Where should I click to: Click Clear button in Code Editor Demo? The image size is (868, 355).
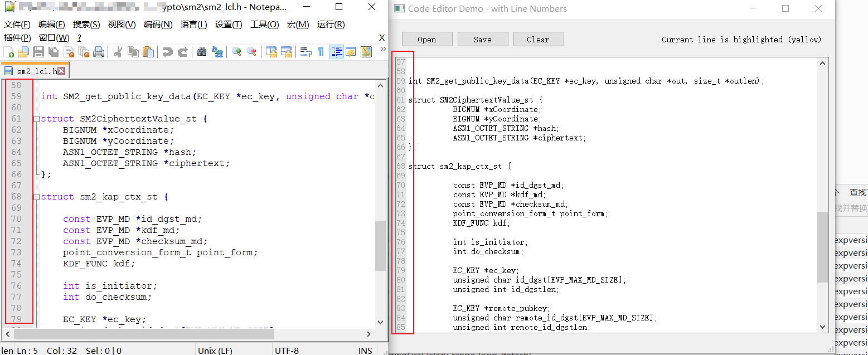(x=538, y=39)
